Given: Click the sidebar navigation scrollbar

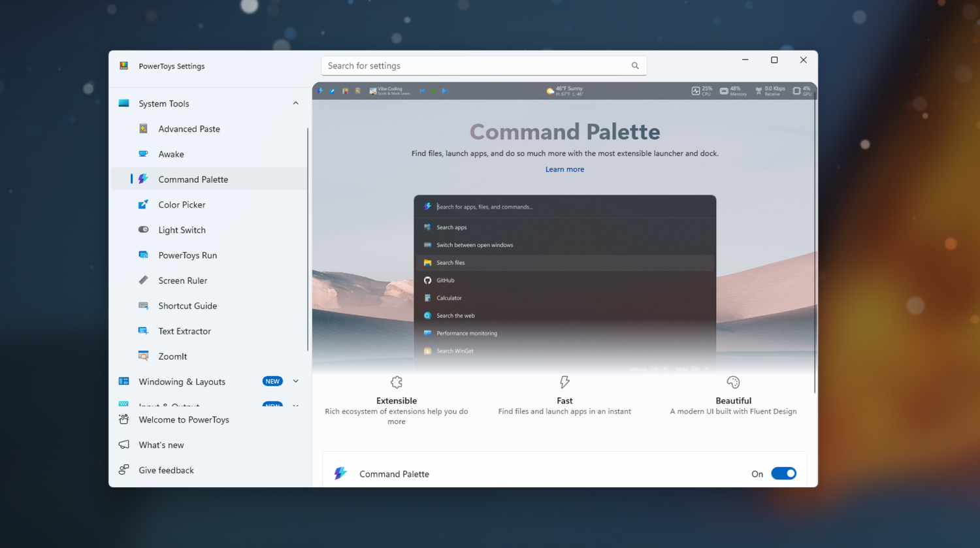Looking at the screenshot, I should (x=307, y=240).
